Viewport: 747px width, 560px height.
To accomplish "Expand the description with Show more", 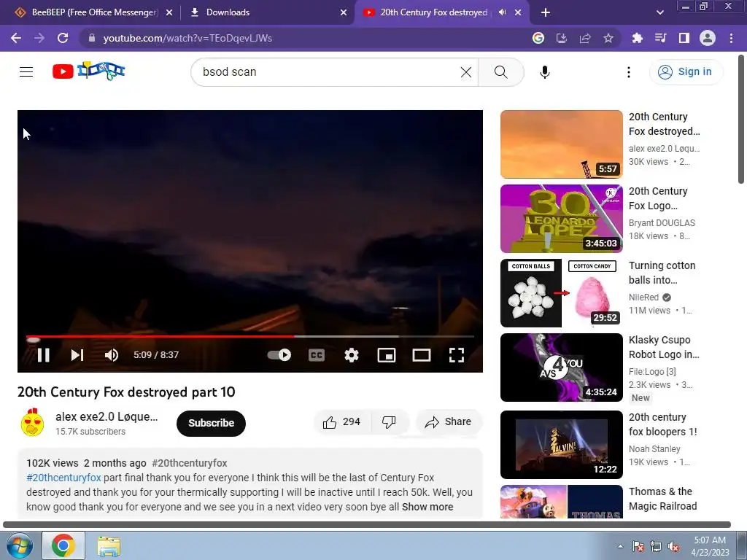I will [427, 507].
